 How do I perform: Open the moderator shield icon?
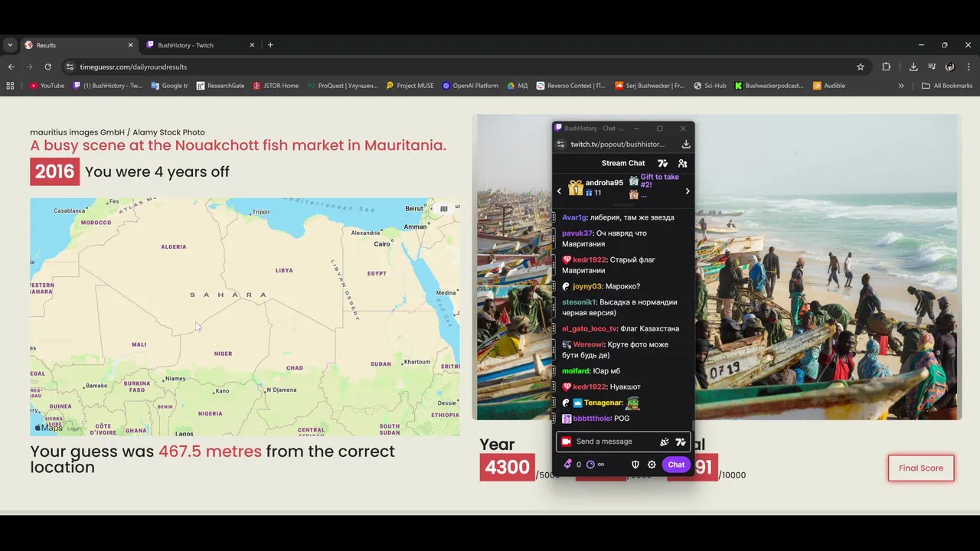point(635,465)
